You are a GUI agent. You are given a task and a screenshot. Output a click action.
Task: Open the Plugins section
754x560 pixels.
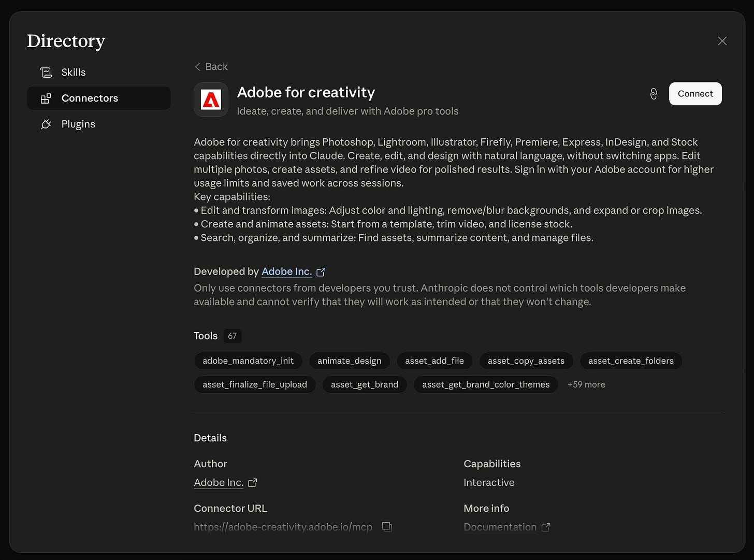coord(98,124)
